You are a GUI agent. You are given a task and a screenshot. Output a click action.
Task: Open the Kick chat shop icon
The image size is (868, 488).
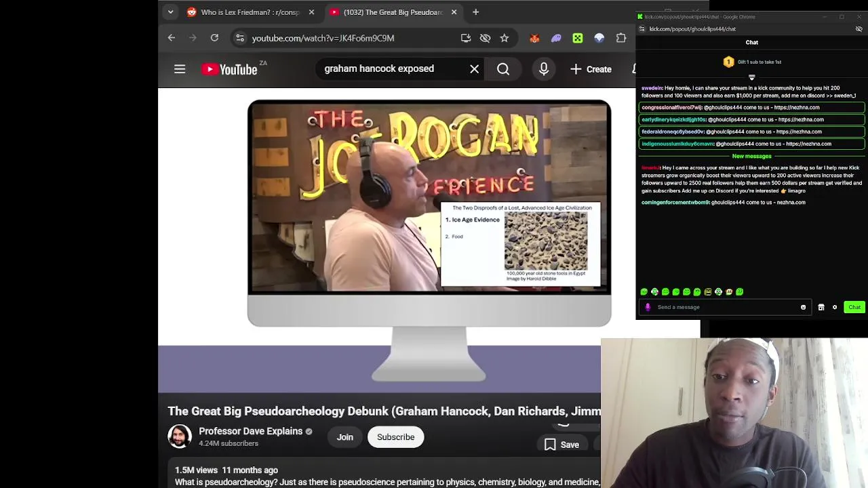click(x=821, y=307)
